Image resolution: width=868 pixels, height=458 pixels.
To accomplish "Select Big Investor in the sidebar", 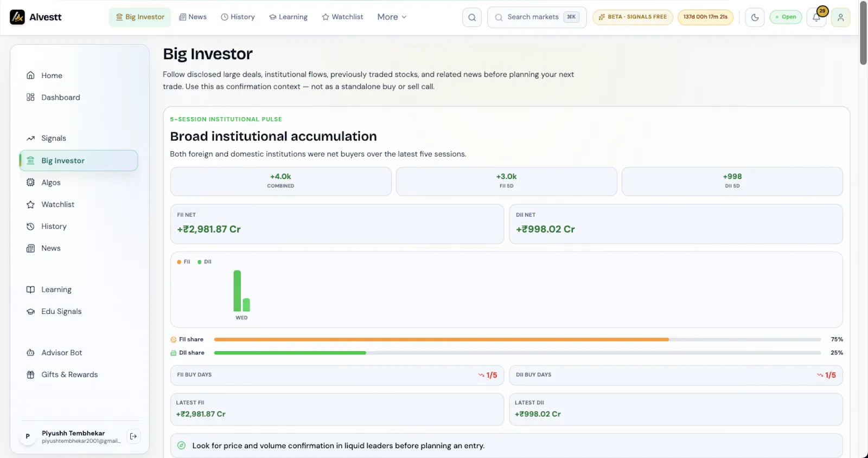I will click(x=79, y=160).
